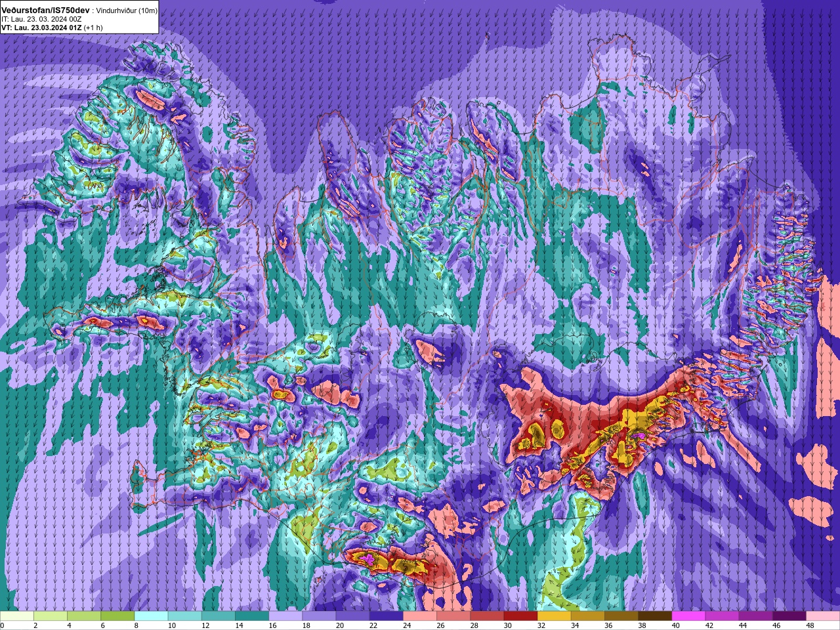Click the legend value '32'
Screen dimensions: 840x630
541,625
